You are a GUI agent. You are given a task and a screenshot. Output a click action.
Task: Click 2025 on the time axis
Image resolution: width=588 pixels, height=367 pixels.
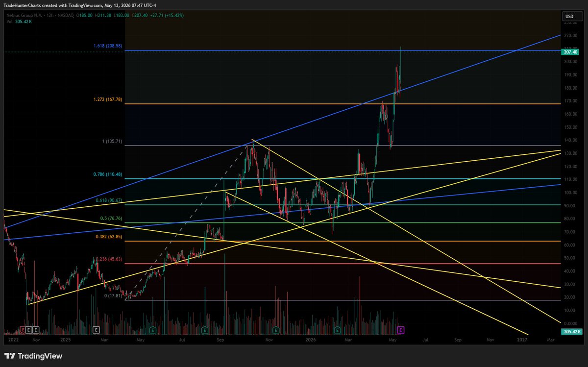pyautogui.click(x=66, y=339)
